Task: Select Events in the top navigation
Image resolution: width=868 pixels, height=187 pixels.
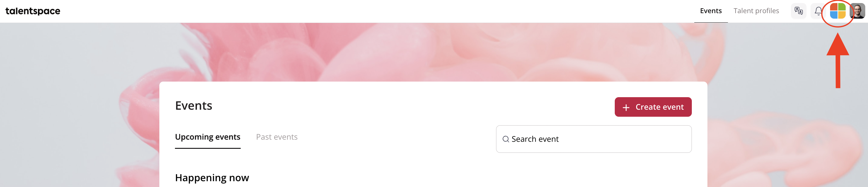Action: click(x=711, y=11)
